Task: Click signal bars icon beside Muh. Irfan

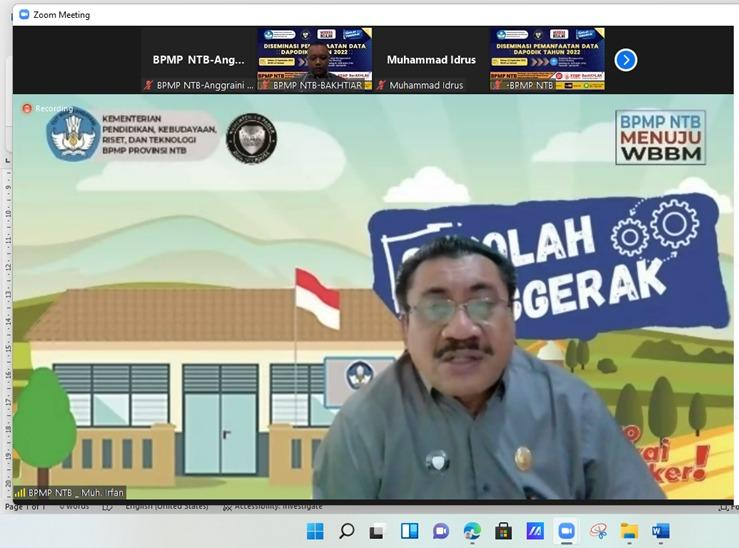Action: click(x=20, y=493)
